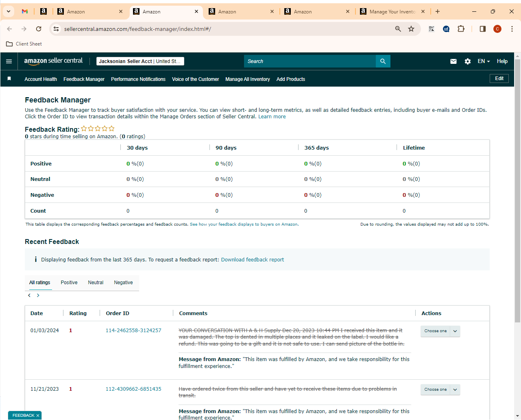Toggle the Chrome side panel icon
Viewport: 521px width, 420px height.
click(x=483, y=29)
